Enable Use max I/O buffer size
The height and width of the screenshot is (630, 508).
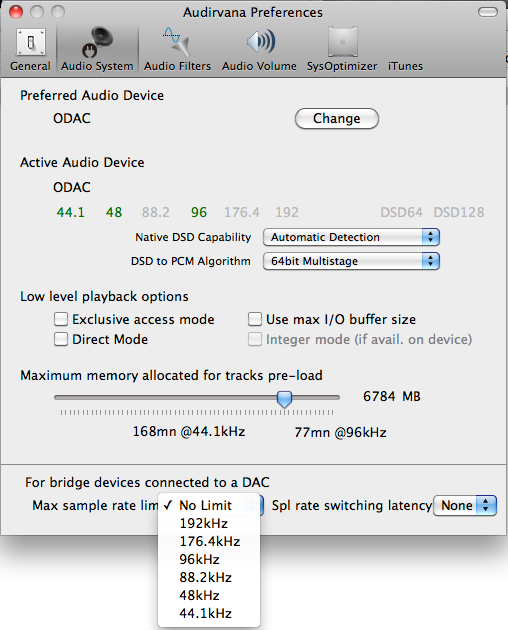(x=255, y=319)
